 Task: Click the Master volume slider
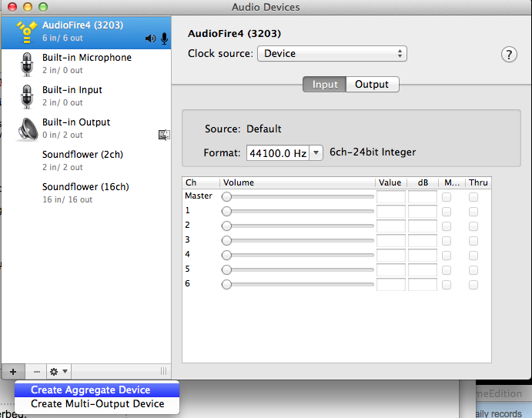[297, 196]
